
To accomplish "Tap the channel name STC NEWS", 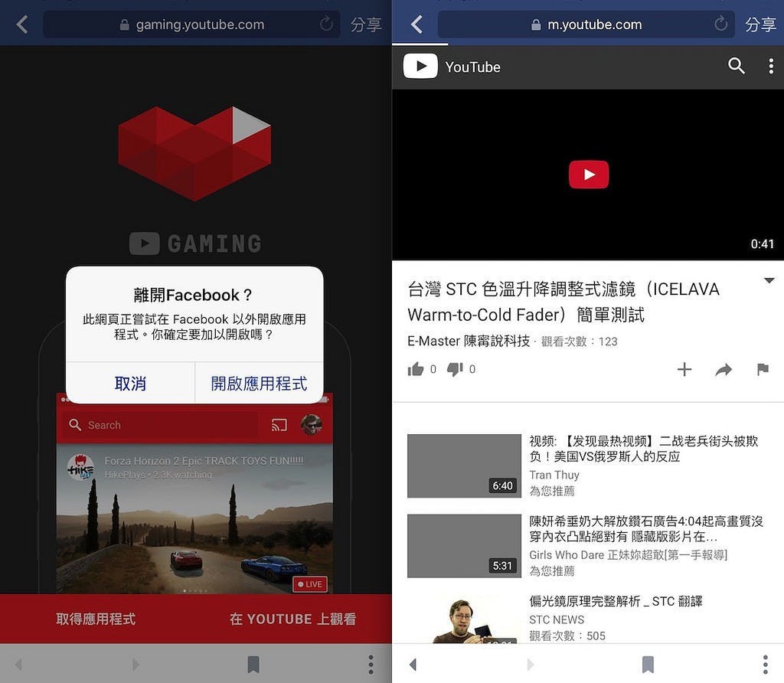I will (x=557, y=620).
